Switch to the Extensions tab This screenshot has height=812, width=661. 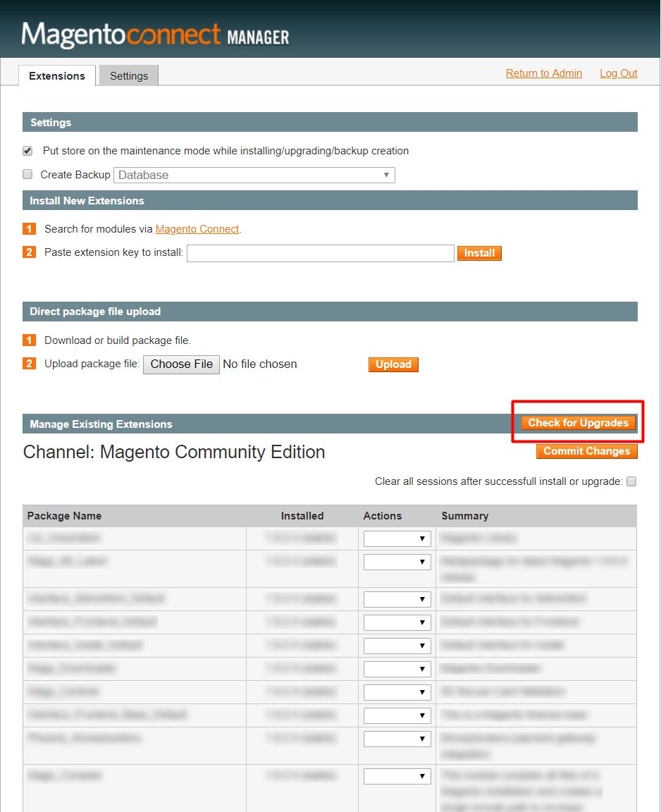tap(57, 75)
